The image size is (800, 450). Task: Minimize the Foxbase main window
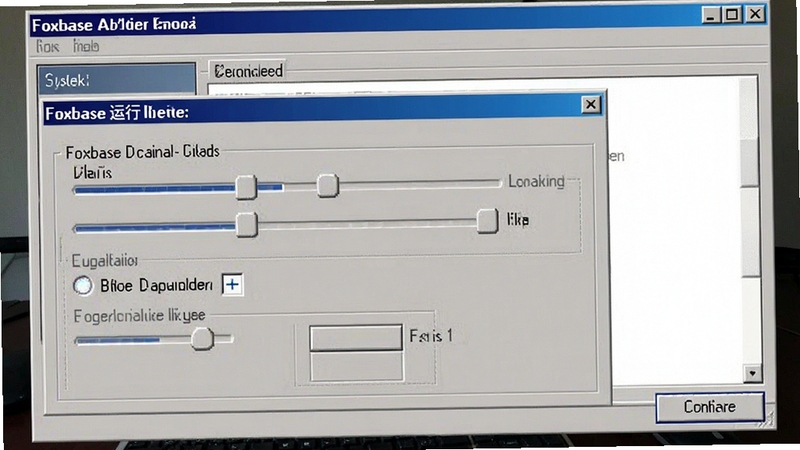pos(711,15)
